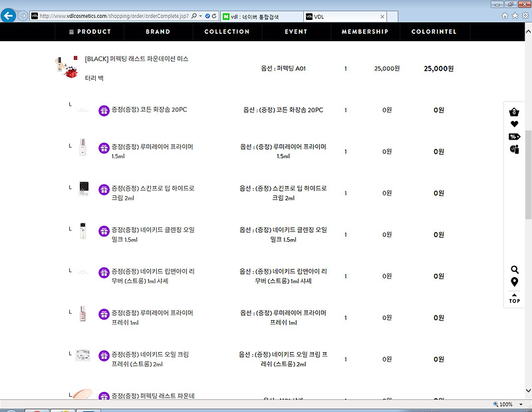Open the EVENT menu

coord(296,31)
